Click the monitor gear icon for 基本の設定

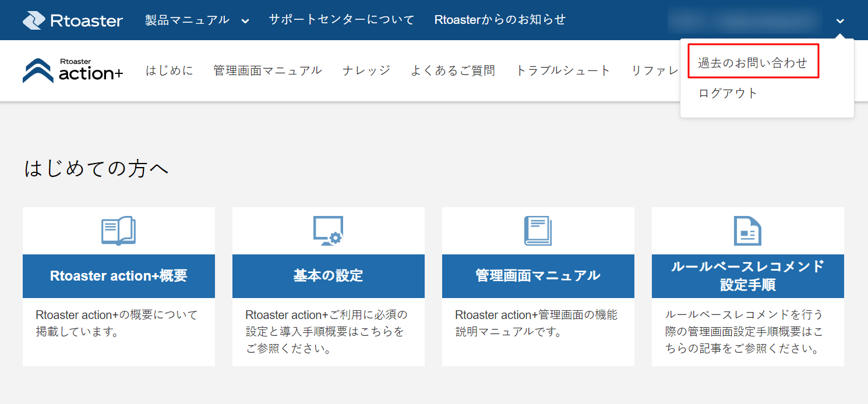329,231
